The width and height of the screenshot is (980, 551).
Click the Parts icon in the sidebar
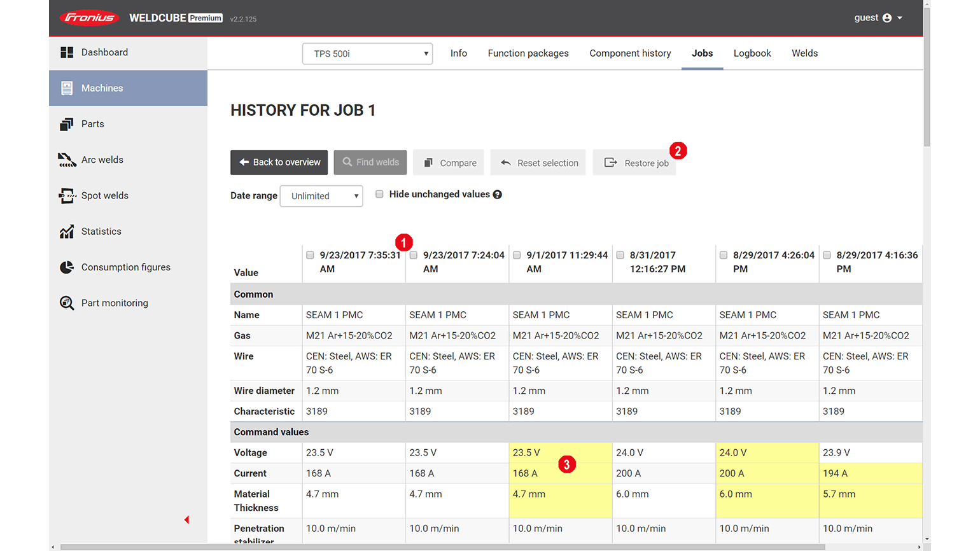[x=66, y=124]
